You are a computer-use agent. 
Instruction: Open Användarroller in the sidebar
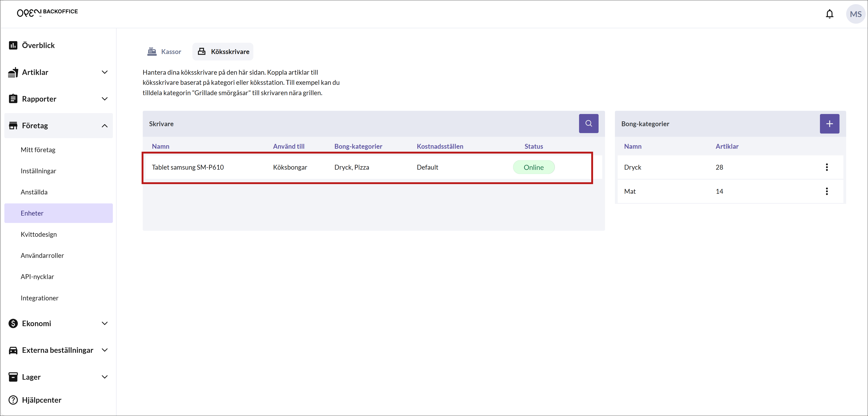[42, 255]
